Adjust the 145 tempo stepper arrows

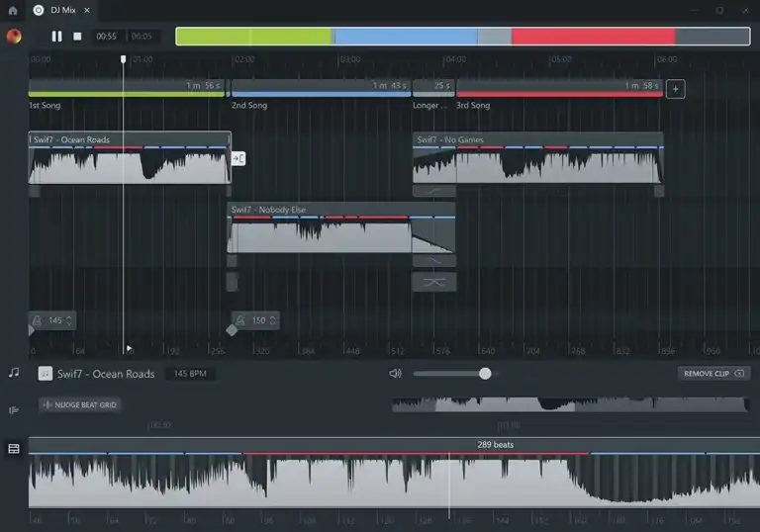69,320
